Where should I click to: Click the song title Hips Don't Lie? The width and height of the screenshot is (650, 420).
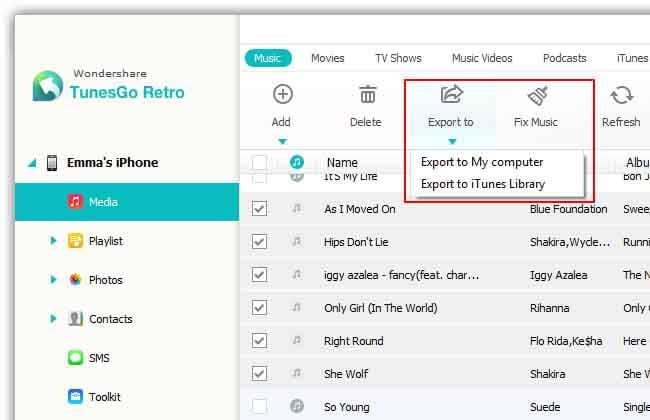356,242
